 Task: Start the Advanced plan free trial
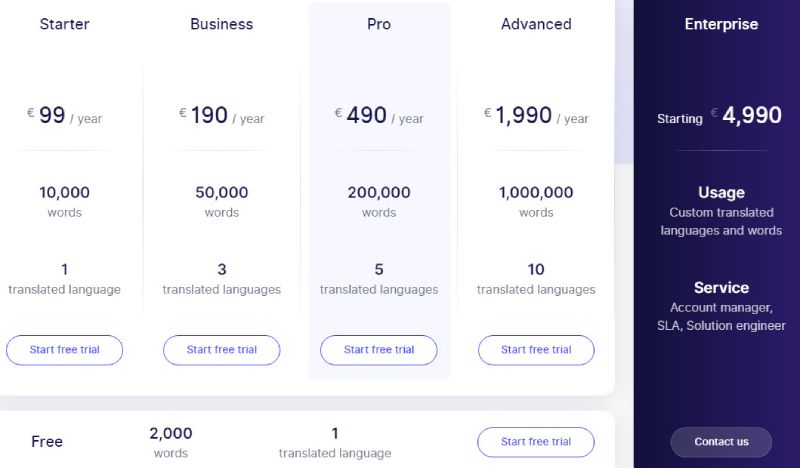(x=536, y=350)
